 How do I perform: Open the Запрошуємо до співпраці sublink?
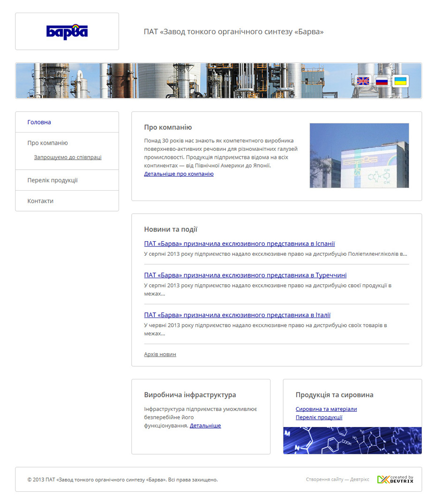tap(68, 157)
